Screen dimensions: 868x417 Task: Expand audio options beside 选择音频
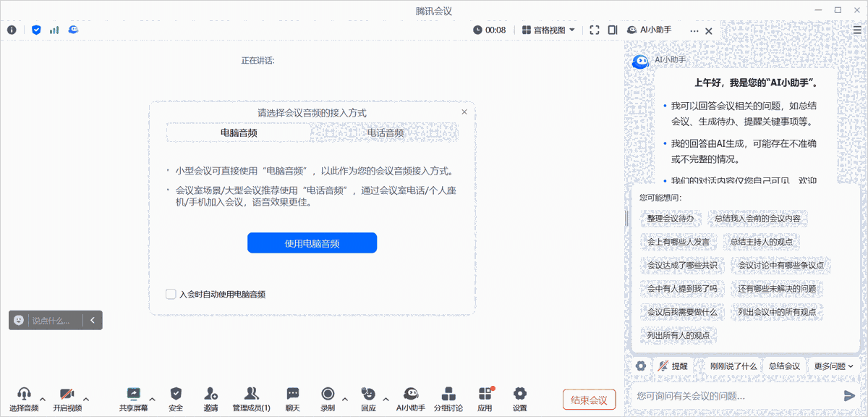pos(41,398)
